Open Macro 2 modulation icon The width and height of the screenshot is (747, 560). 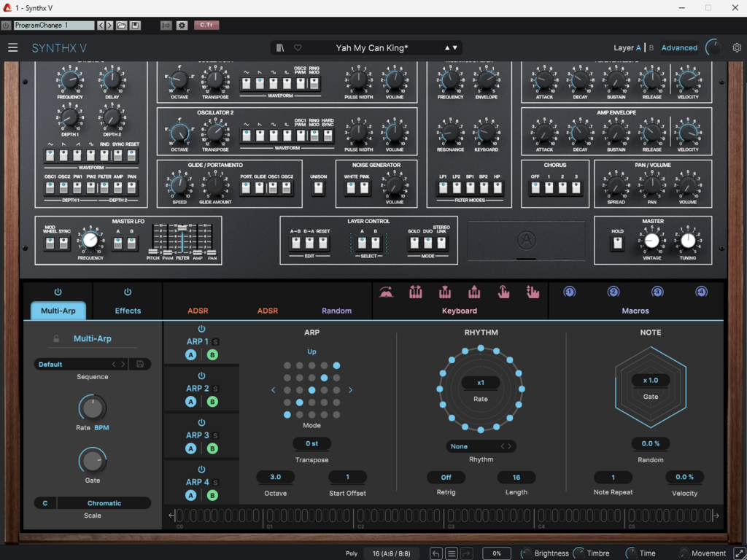coord(613,292)
